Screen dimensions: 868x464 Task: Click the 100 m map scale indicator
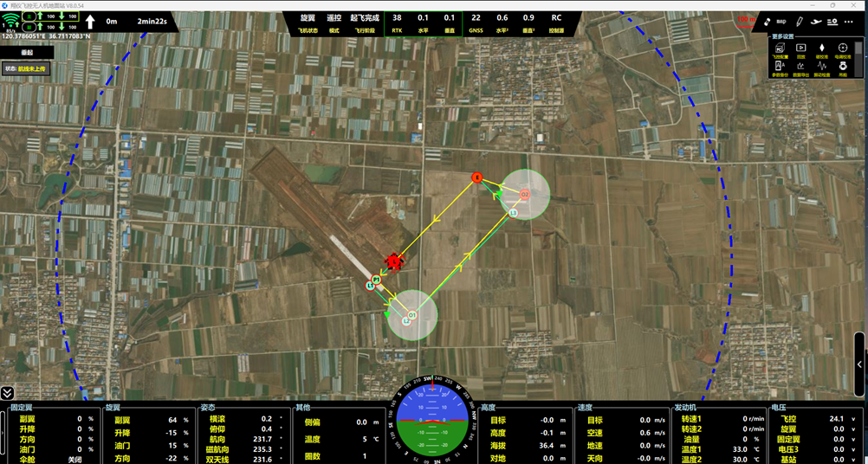[746, 21]
